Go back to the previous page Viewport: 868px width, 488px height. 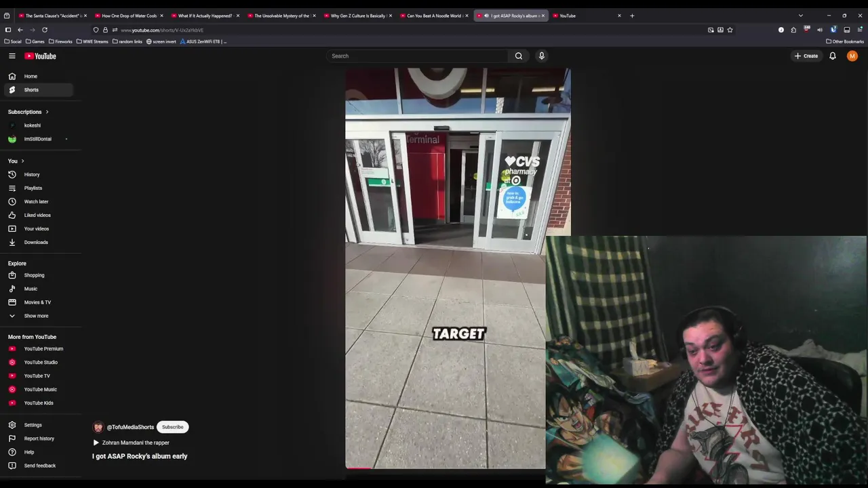(x=20, y=30)
